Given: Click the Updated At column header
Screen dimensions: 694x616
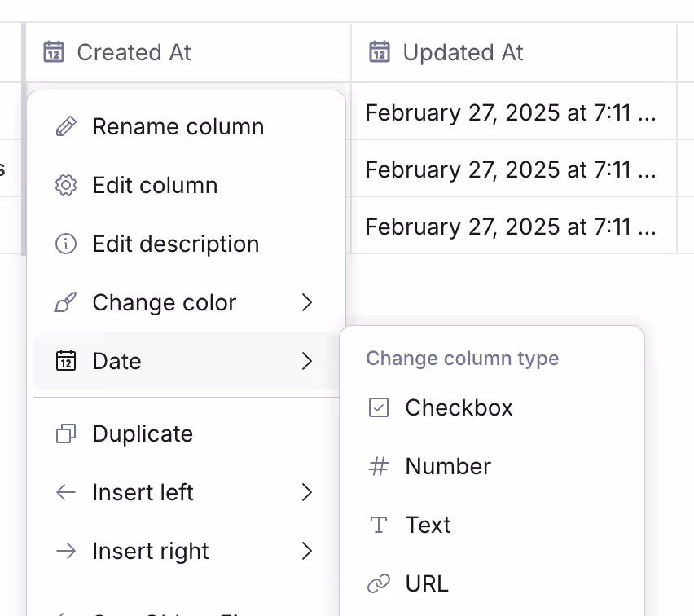Looking at the screenshot, I should coord(514,52).
